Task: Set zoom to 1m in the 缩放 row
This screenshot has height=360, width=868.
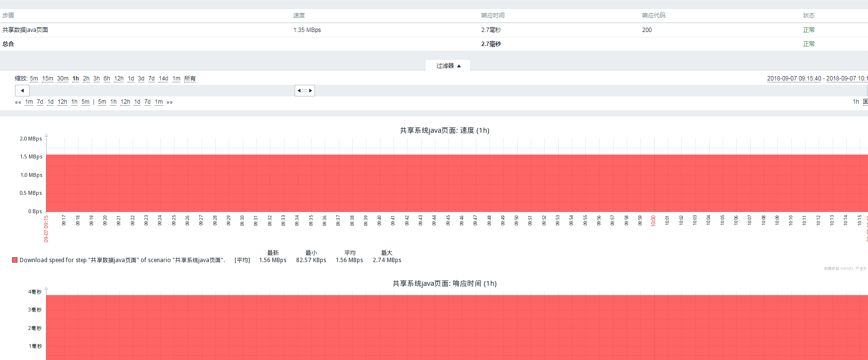Action: 176,78
